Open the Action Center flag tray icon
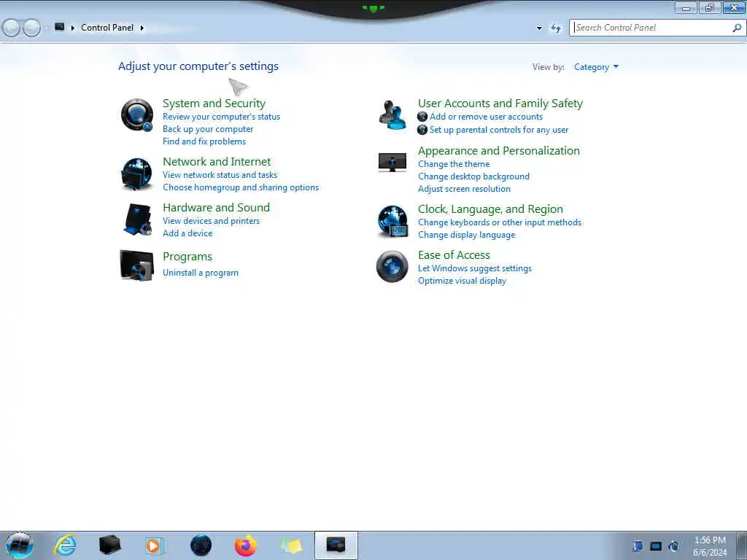This screenshot has height=560, width=747. point(638,545)
